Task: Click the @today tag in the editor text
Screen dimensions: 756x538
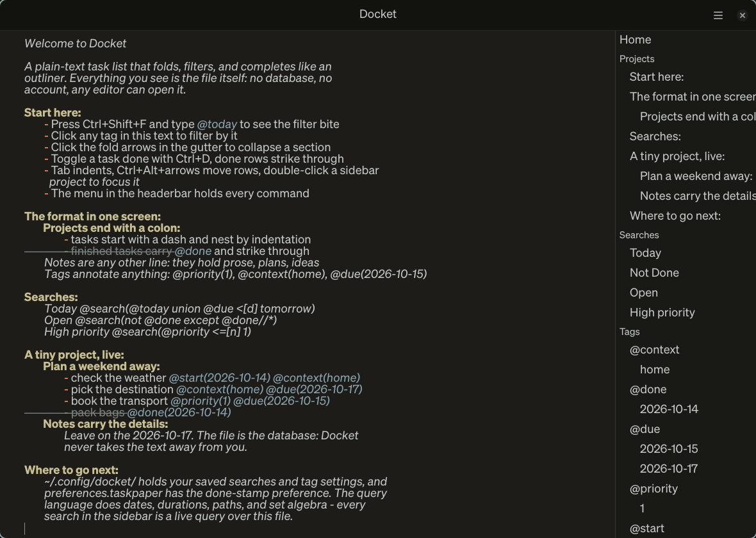Action: (217, 124)
